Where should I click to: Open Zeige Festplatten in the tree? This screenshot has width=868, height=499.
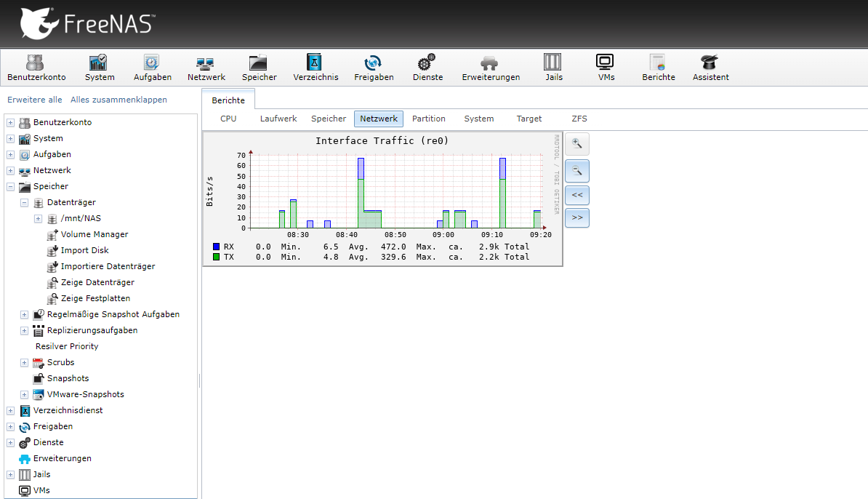(x=95, y=298)
